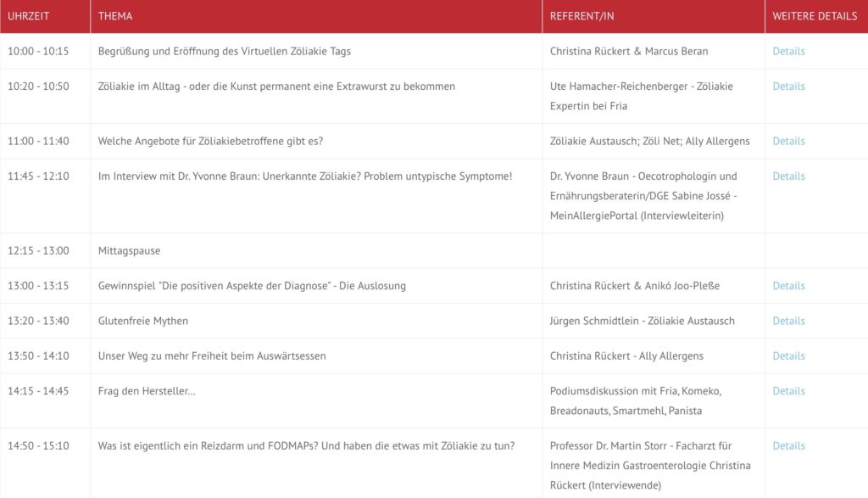Select the time cell 14:15 - 14:45
Image resolution: width=868 pixels, height=498 pixels.
[x=38, y=390]
